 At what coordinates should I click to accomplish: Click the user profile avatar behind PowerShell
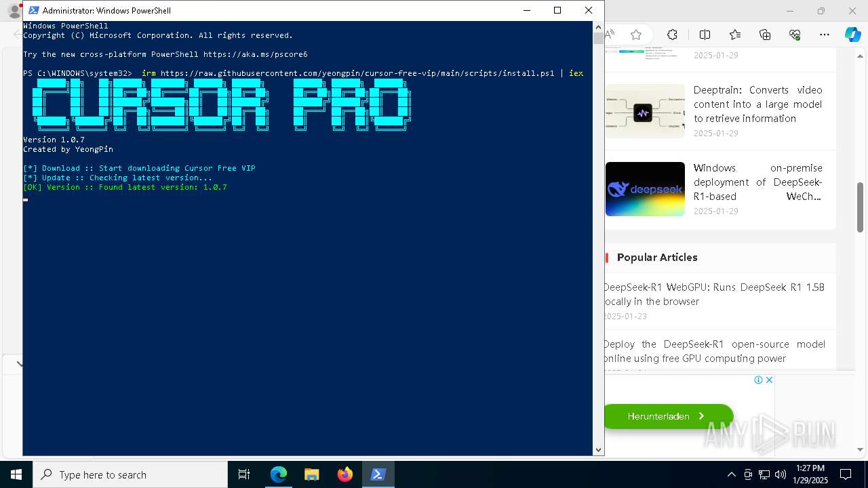(x=14, y=11)
